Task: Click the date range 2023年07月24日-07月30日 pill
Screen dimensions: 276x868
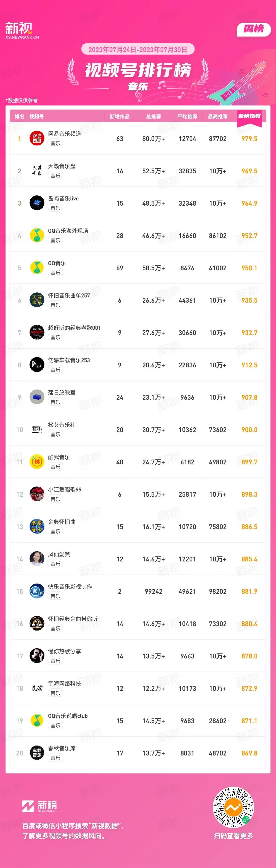Action: [x=138, y=49]
